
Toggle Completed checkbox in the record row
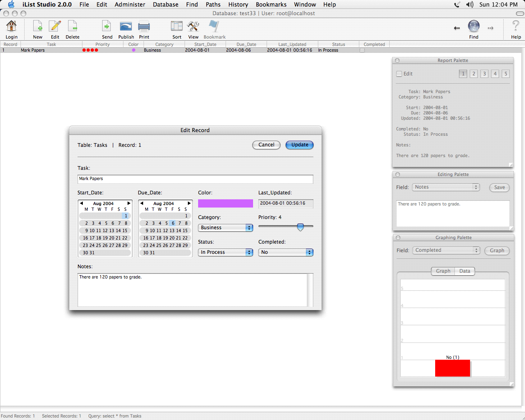362,50
